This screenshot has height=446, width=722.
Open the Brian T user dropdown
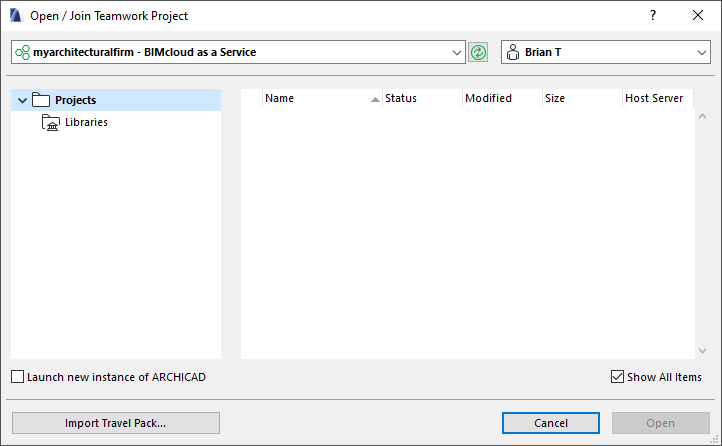[702, 52]
